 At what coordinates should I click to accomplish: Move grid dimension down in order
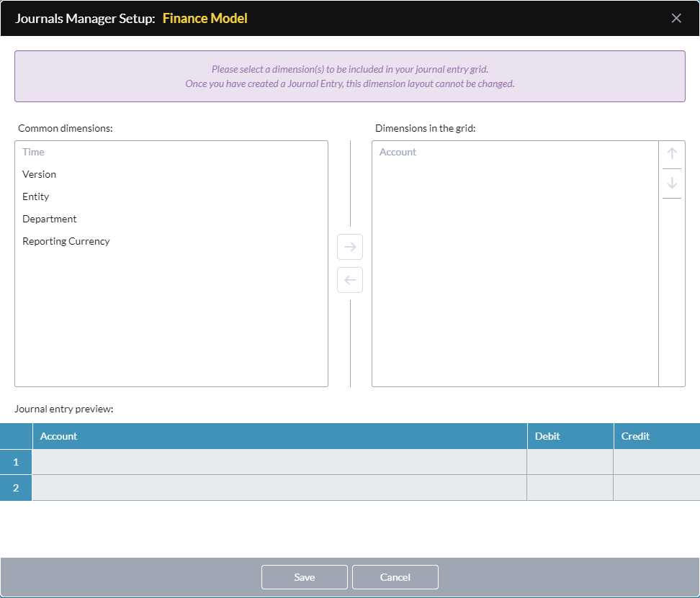click(x=672, y=184)
